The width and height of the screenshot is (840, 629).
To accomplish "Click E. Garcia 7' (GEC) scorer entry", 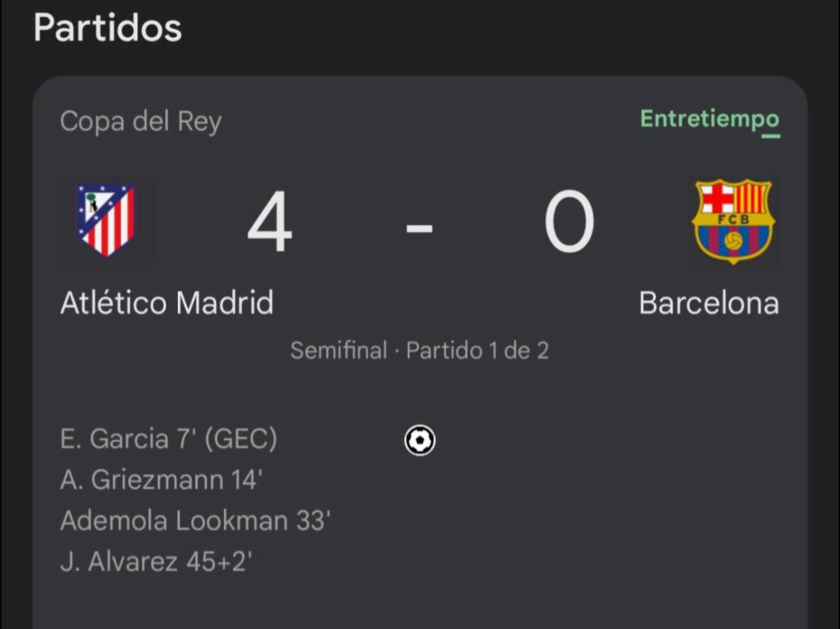I will pyautogui.click(x=169, y=439).
